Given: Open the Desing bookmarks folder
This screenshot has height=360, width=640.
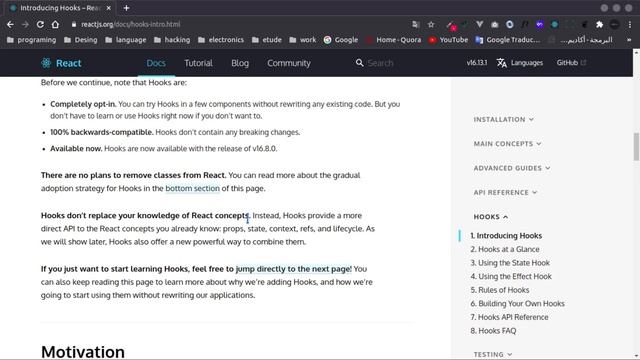Looking at the screenshot, I should click(81, 40).
